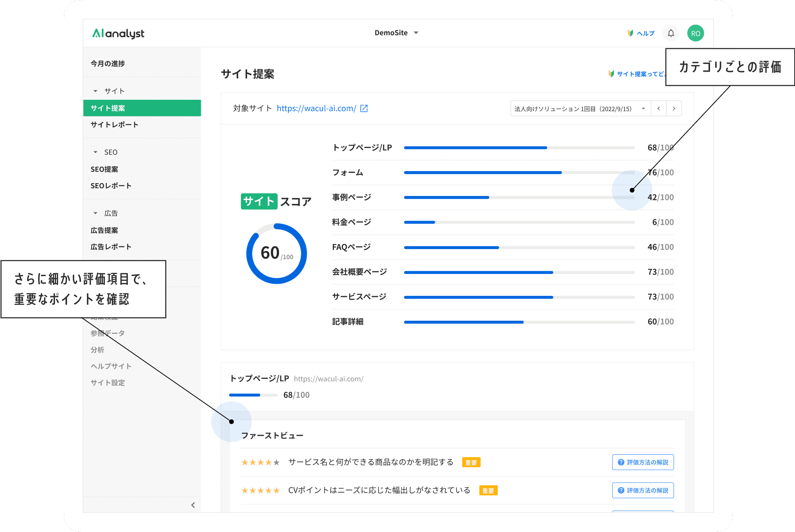
Task: Open 評価方法の解説 for サービス名 item
Action: (643, 462)
